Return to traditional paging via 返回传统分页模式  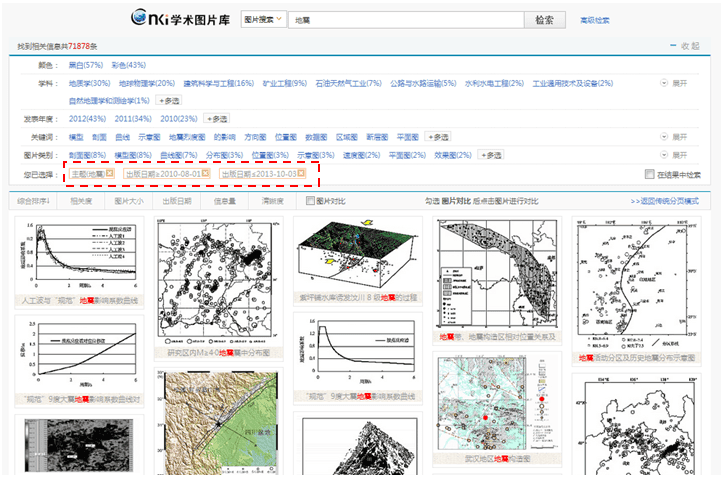664,201
